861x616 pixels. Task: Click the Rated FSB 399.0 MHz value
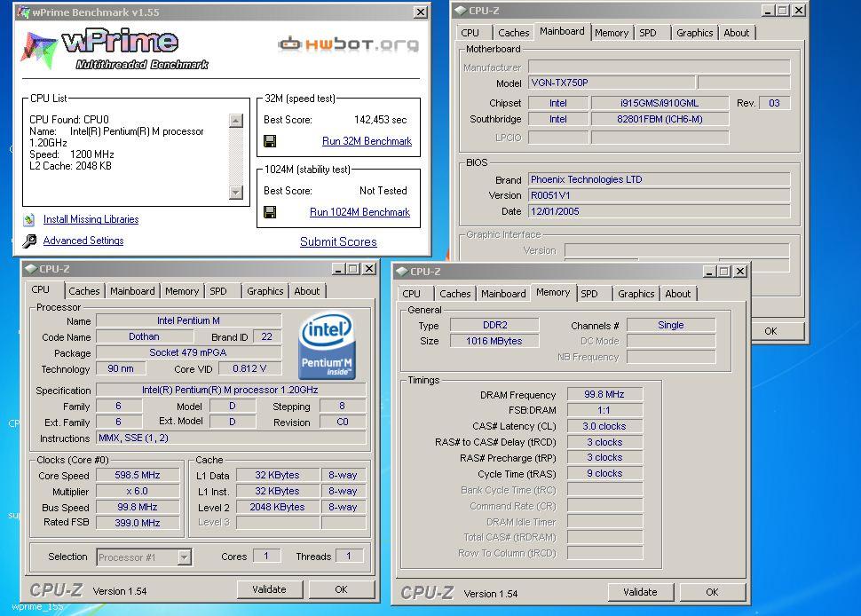click(x=138, y=523)
